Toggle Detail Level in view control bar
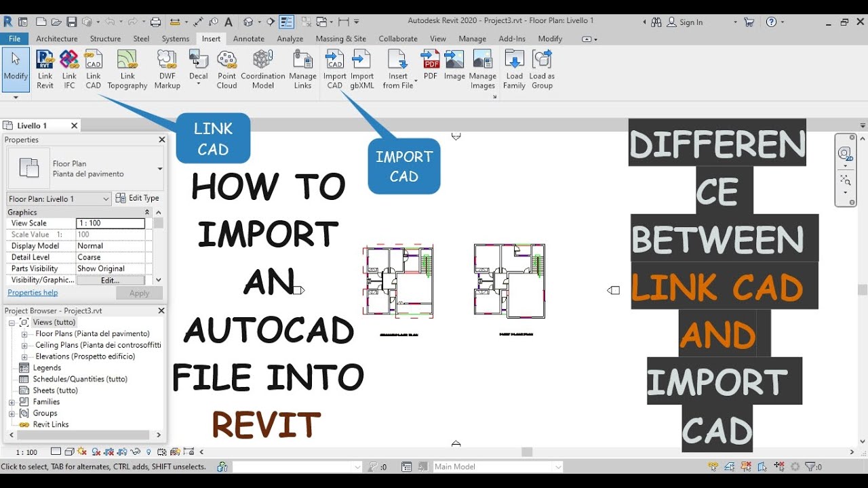Image resolution: width=868 pixels, height=488 pixels. pos(56,451)
